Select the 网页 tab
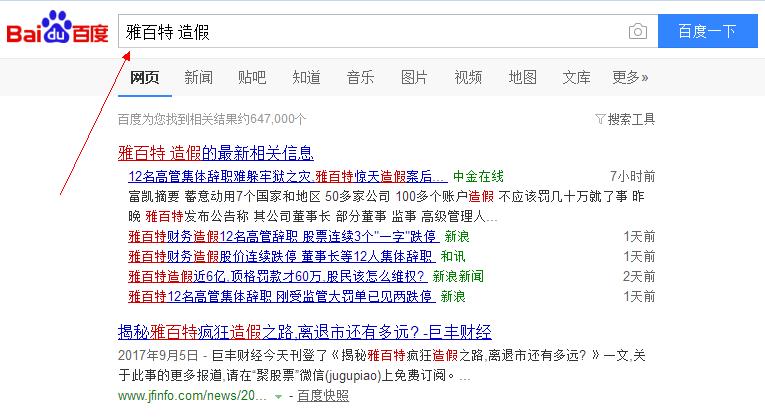 [144, 77]
